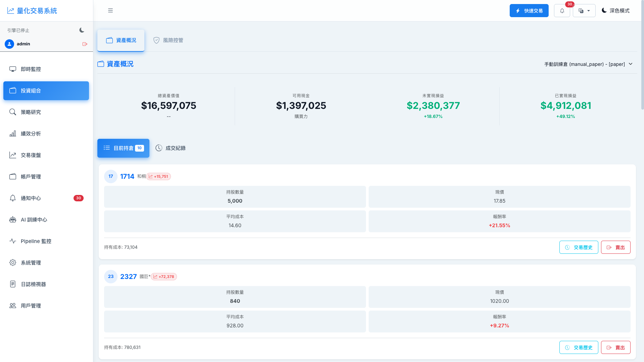
Task: Expand the 手動訓練倉 account selector
Action: 588,64
